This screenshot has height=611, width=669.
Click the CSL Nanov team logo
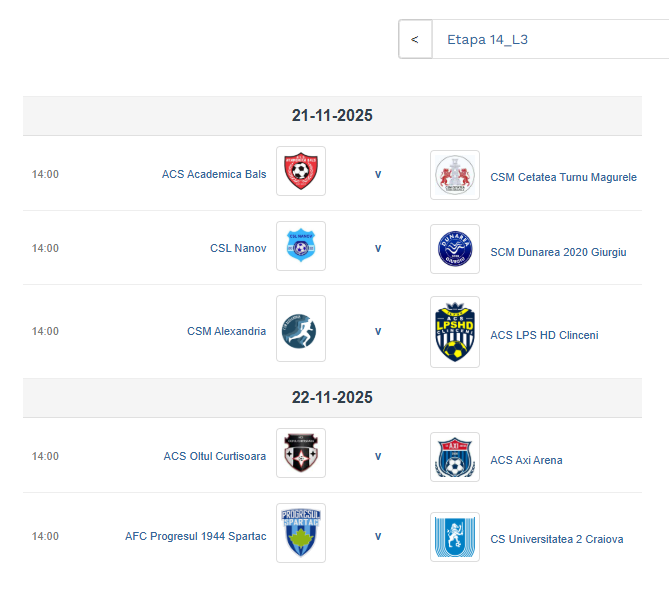click(x=300, y=247)
